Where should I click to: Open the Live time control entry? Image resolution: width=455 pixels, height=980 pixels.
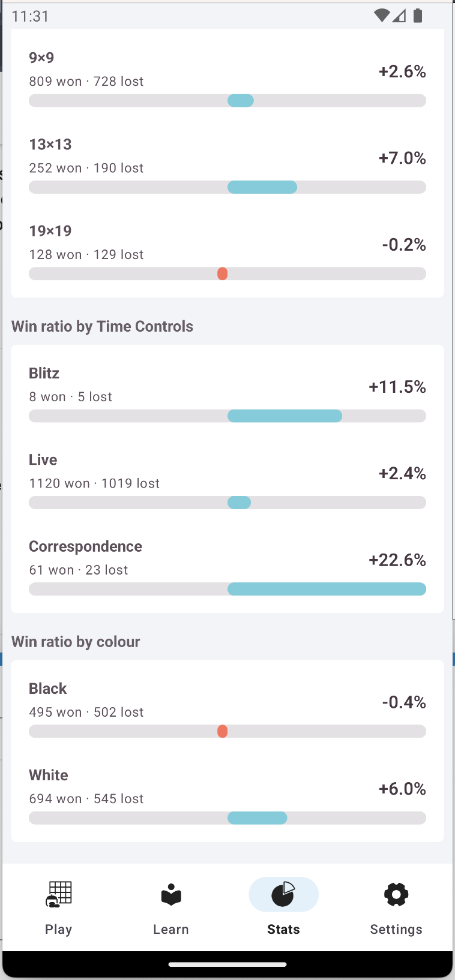click(227, 481)
